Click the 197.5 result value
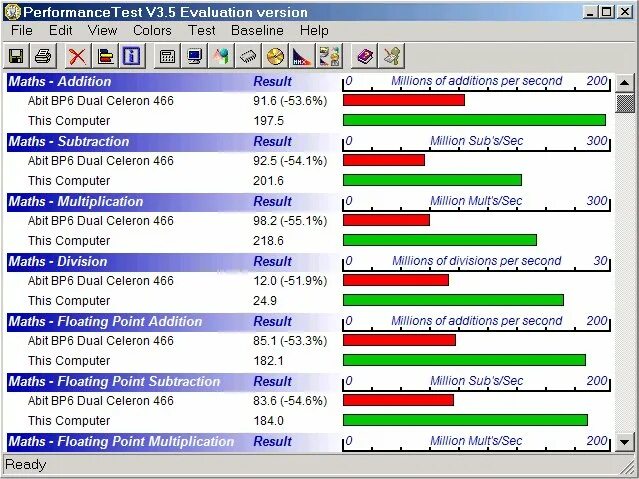 [x=268, y=121]
